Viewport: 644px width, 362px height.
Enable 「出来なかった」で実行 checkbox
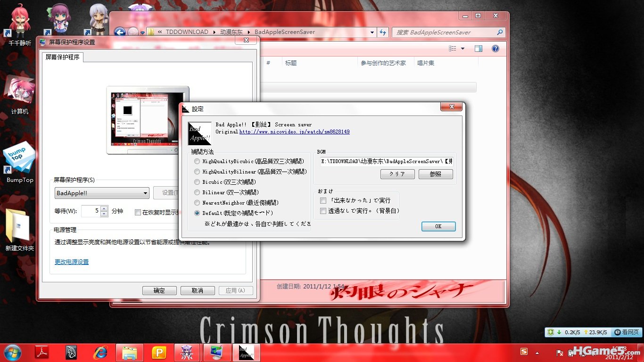(323, 201)
